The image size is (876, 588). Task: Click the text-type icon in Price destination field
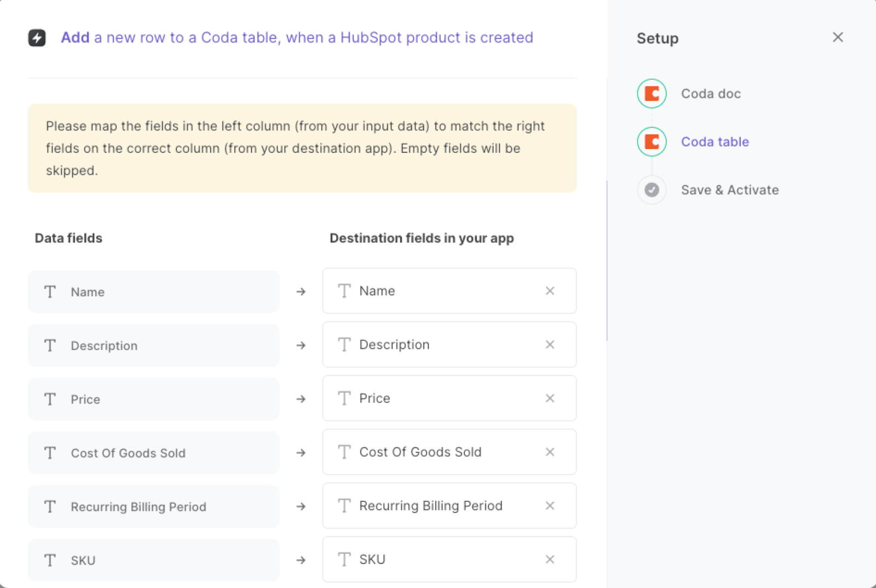point(344,398)
